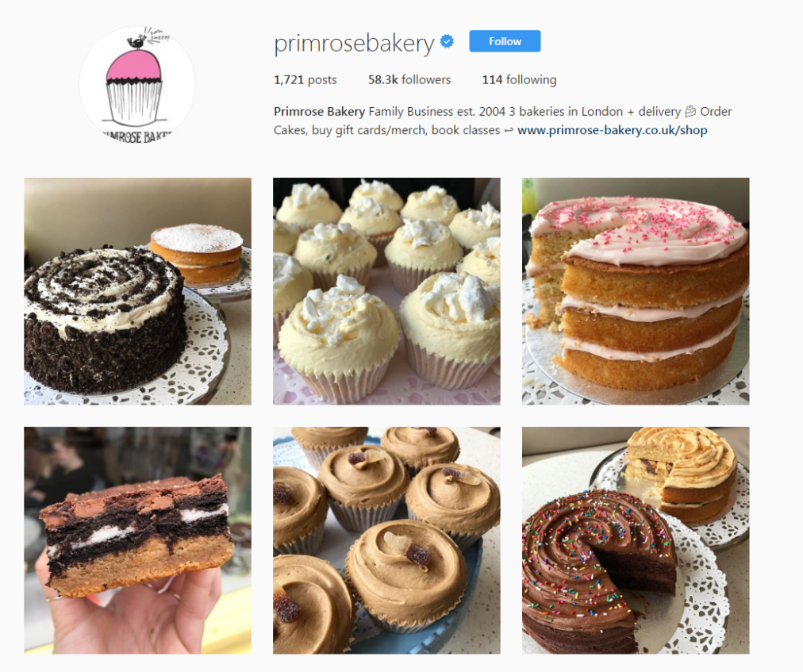The image size is (803, 672).
Task: Click the small bird atop the logo
Action: [x=136, y=41]
